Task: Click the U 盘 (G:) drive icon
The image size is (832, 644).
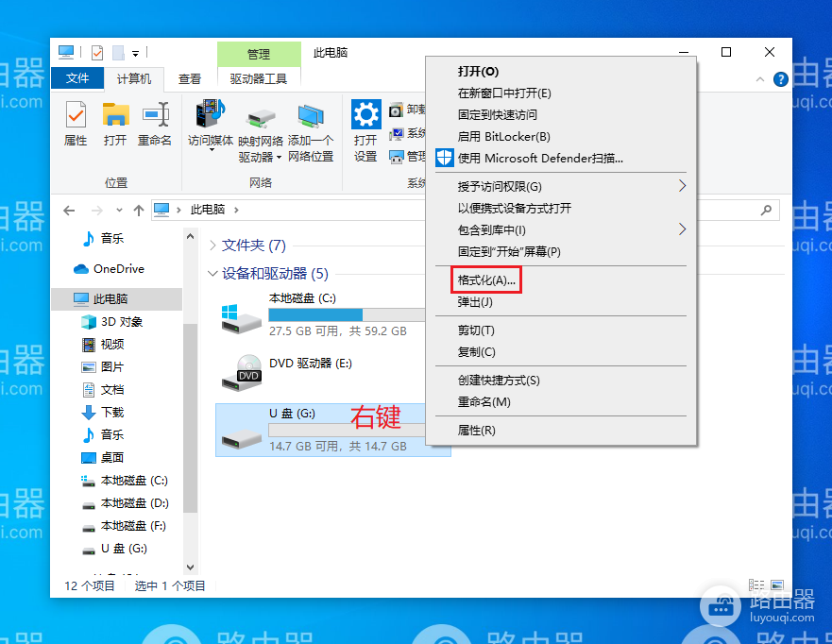Action: point(242,438)
